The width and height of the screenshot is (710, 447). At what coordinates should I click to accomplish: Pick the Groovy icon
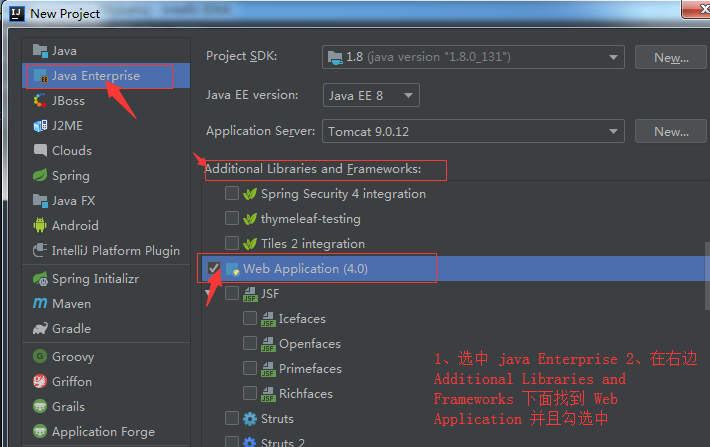click(40, 356)
